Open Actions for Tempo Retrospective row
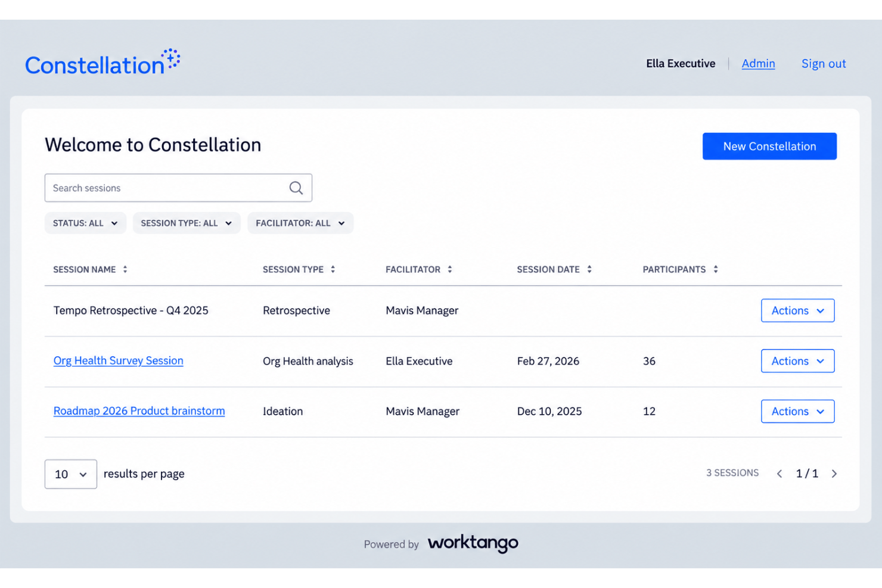Viewport: 882px width, 588px height. (797, 310)
